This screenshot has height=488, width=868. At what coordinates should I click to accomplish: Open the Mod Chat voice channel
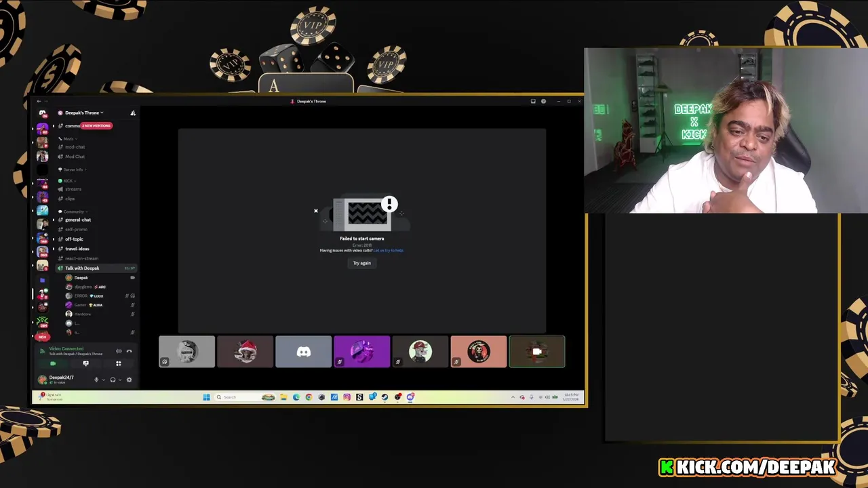point(75,157)
